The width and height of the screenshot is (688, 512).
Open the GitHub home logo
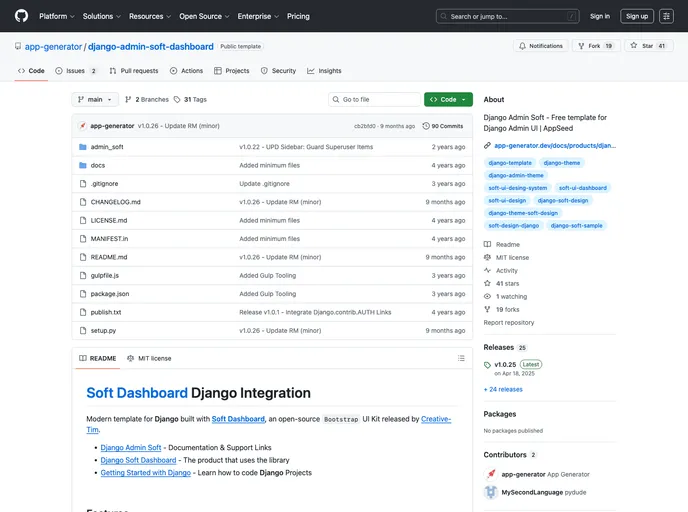point(21,16)
